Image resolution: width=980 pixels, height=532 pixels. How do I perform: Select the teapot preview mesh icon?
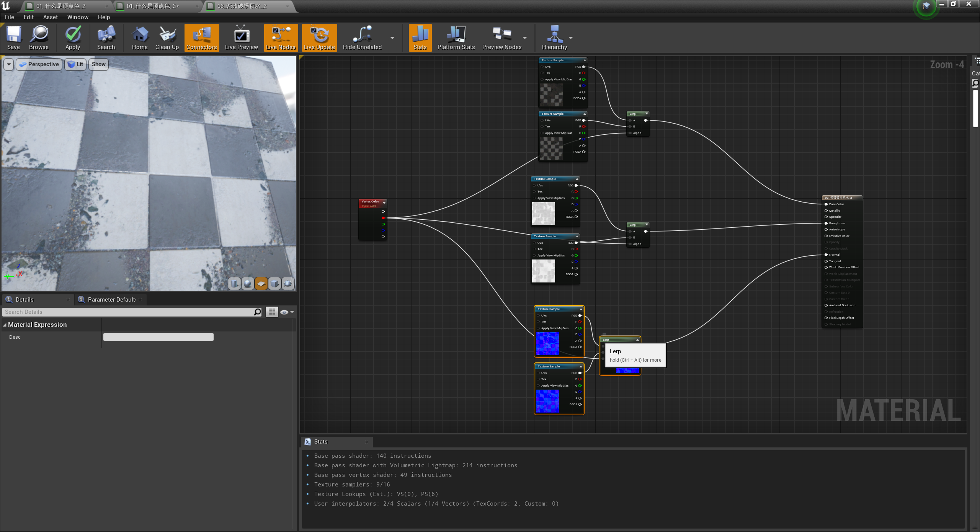(287, 284)
